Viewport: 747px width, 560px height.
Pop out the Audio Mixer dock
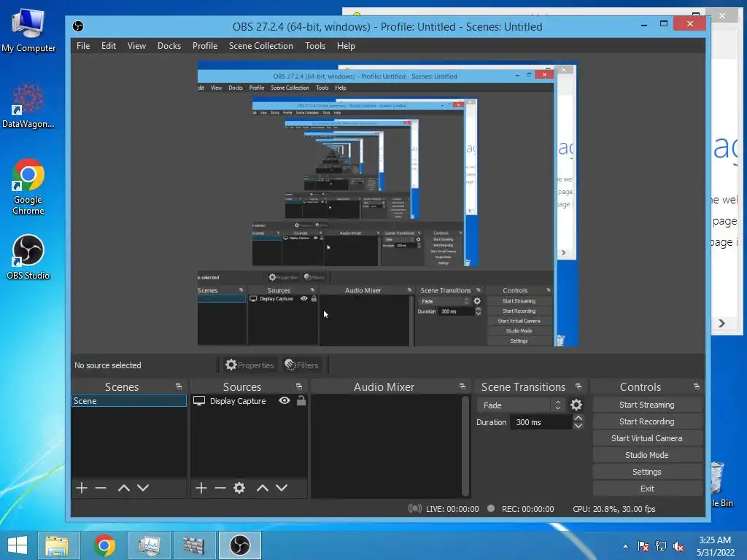tap(462, 386)
